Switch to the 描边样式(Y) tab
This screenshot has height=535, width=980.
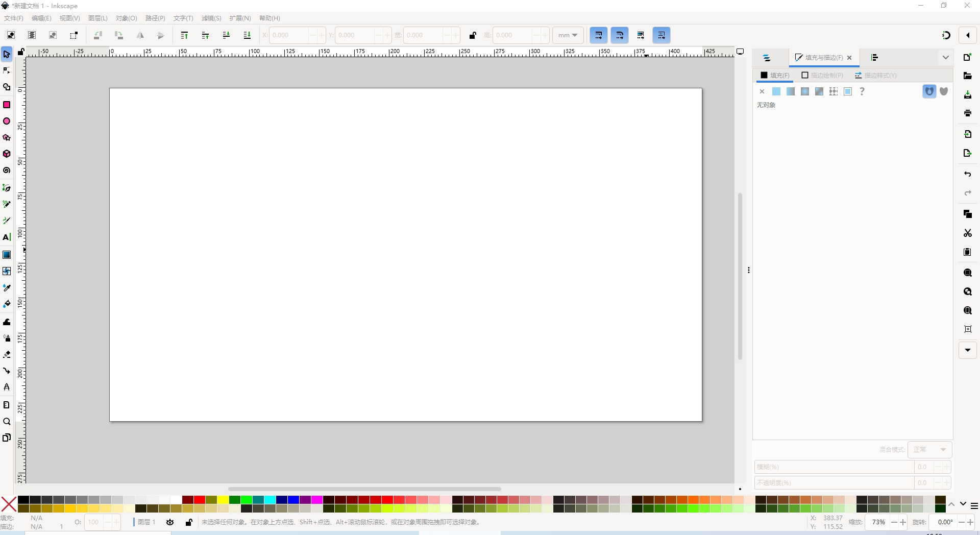tap(876, 76)
